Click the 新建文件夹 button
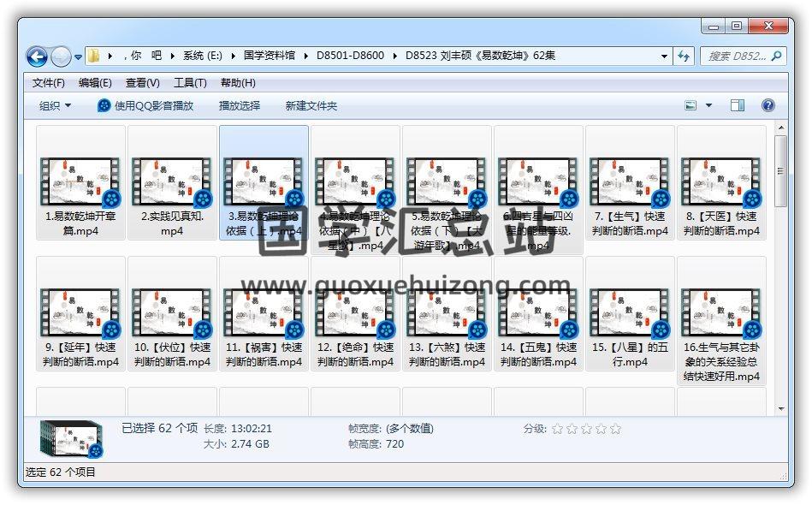812x505 pixels. tap(311, 105)
